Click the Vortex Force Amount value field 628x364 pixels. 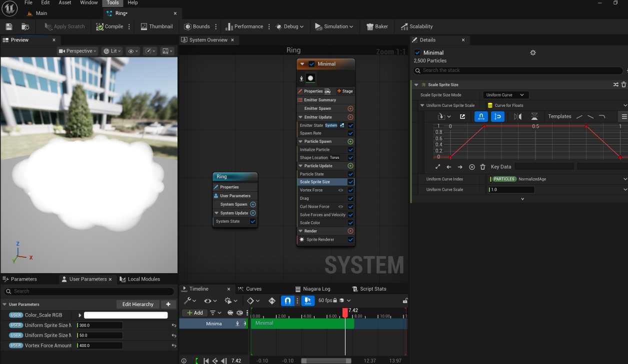(99, 346)
